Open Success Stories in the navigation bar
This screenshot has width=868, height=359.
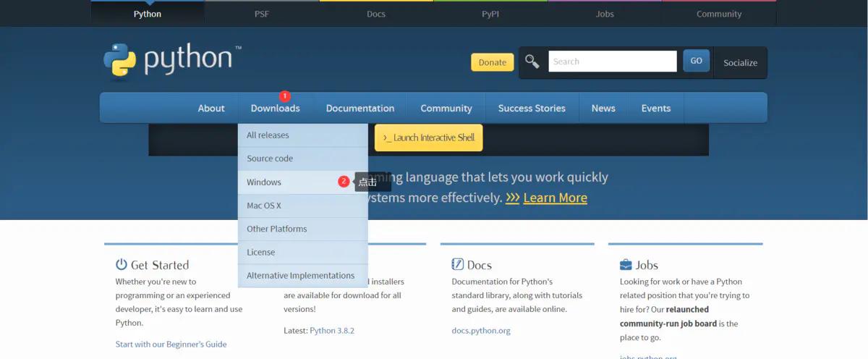pos(532,108)
